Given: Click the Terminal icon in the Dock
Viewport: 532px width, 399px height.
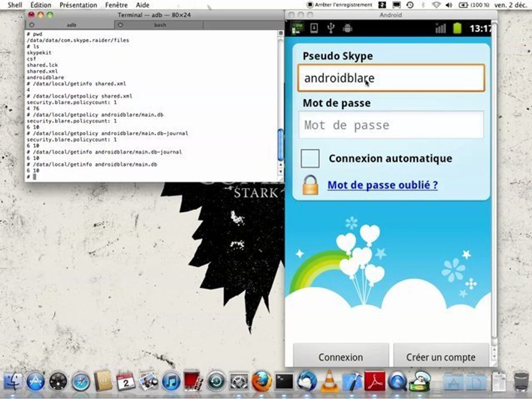Looking at the screenshot, I should point(284,382).
